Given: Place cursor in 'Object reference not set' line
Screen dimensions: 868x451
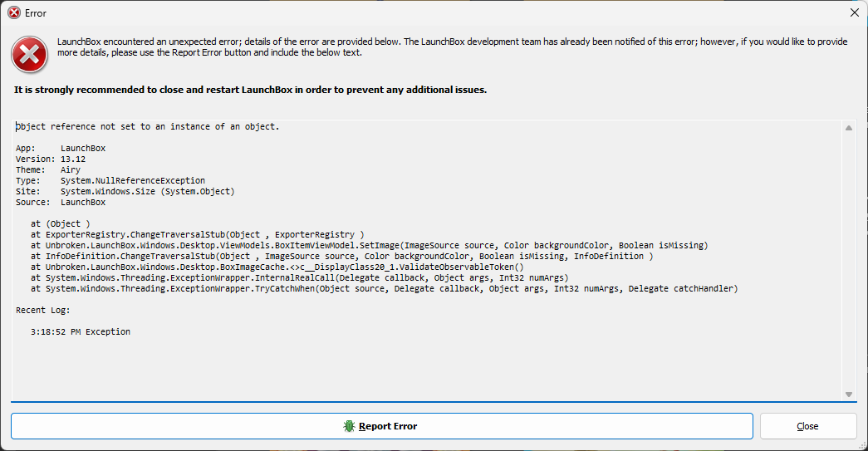Looking at the screenshot, I should 148,127.
